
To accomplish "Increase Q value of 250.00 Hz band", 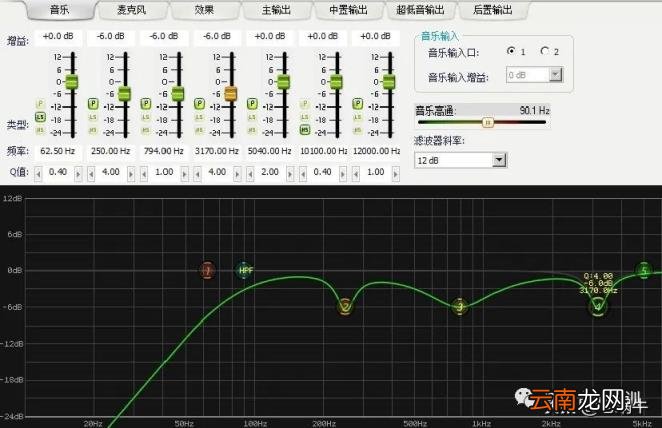I will (x=131, y=173).
